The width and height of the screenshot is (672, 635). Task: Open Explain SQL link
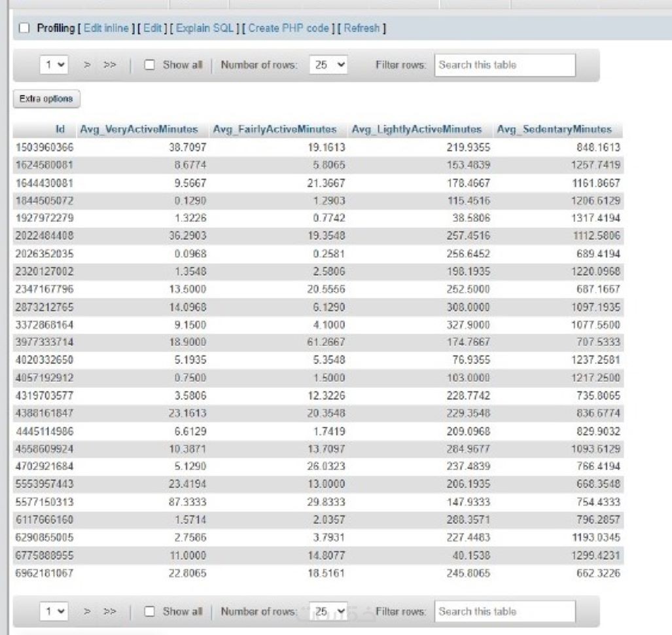[205, 28]
